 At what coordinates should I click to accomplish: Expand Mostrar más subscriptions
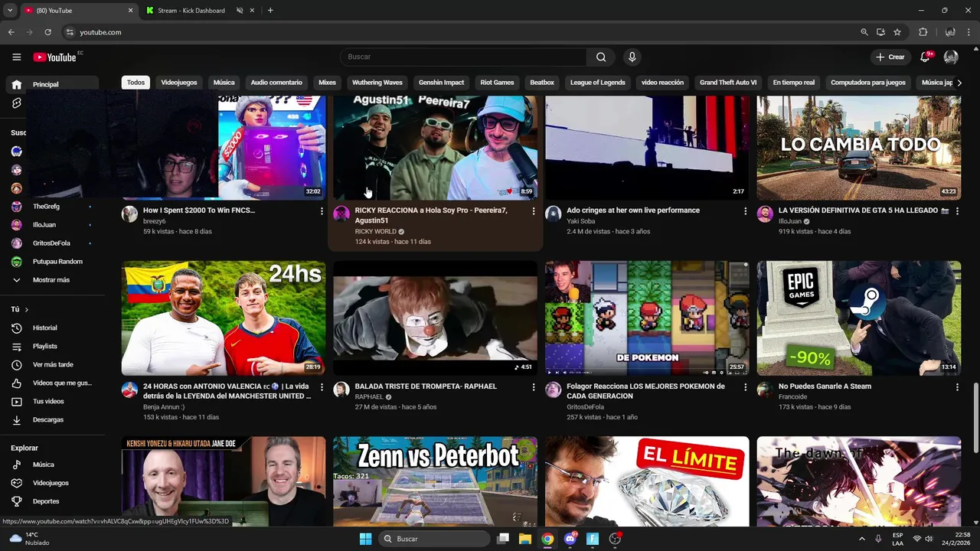click(x=51, y=280)
